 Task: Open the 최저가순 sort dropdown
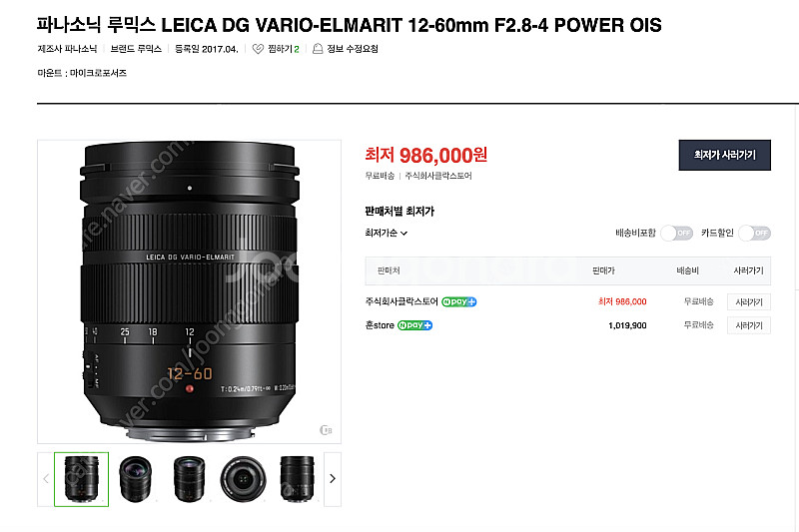386,234
